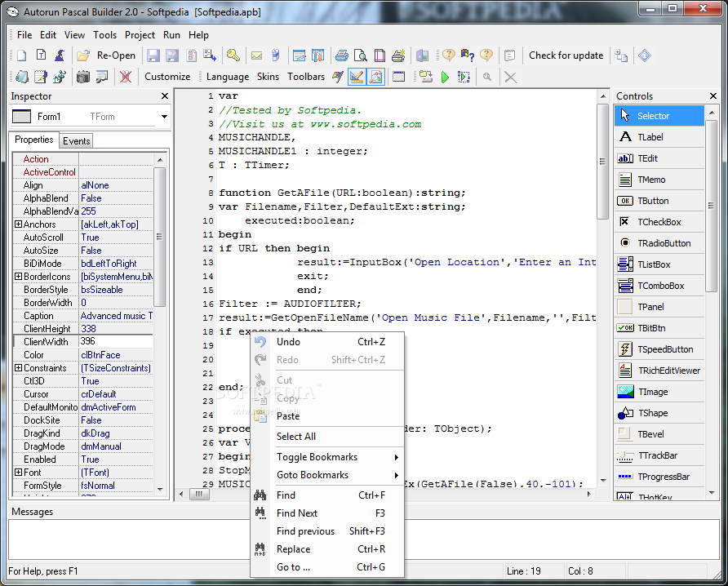
Task: Expand the Toggle Bookmarks submenu
Action: [x=327, y=457]
